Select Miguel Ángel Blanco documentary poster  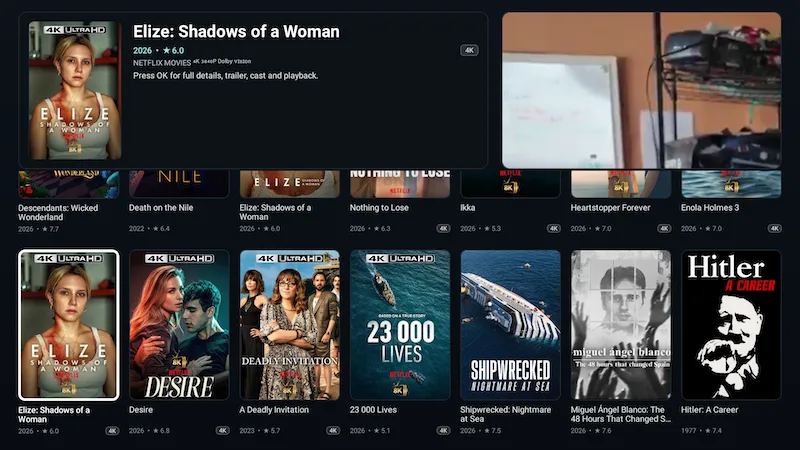click(x=621, y=325)
